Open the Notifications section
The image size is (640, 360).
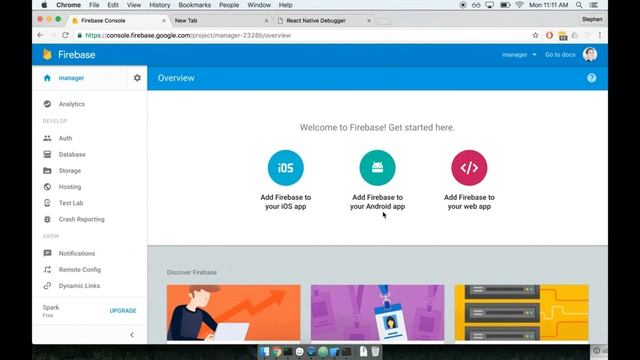[77, 253]
